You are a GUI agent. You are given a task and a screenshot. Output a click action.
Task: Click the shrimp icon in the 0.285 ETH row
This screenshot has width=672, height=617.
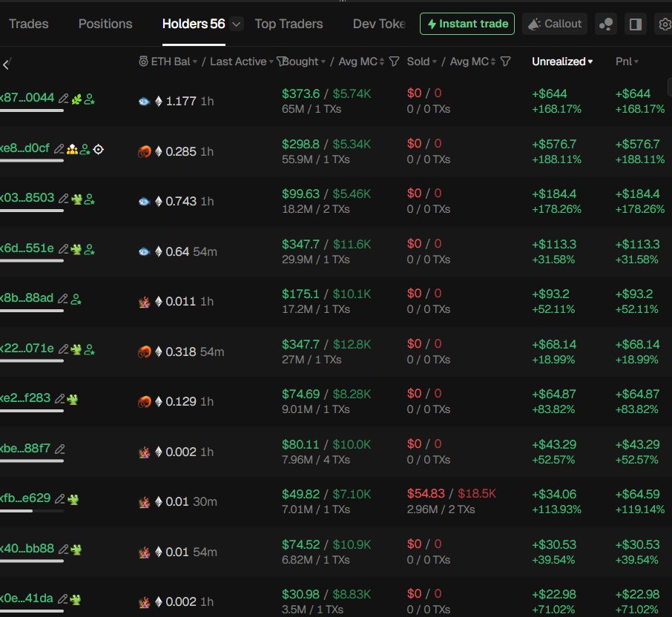tap(145, 152)
